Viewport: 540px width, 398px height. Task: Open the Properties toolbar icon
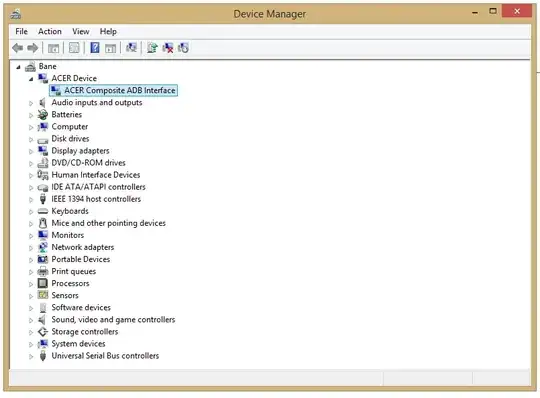74,48
